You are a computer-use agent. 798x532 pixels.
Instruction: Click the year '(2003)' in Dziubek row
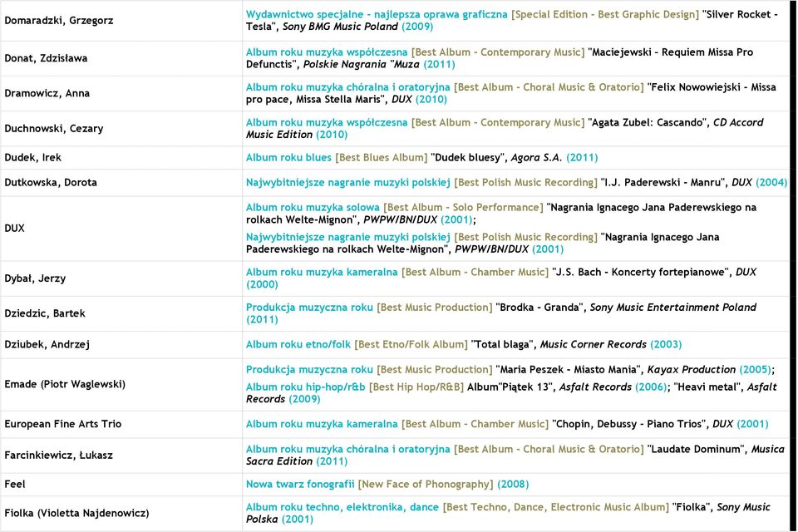(x=666, y=344)
